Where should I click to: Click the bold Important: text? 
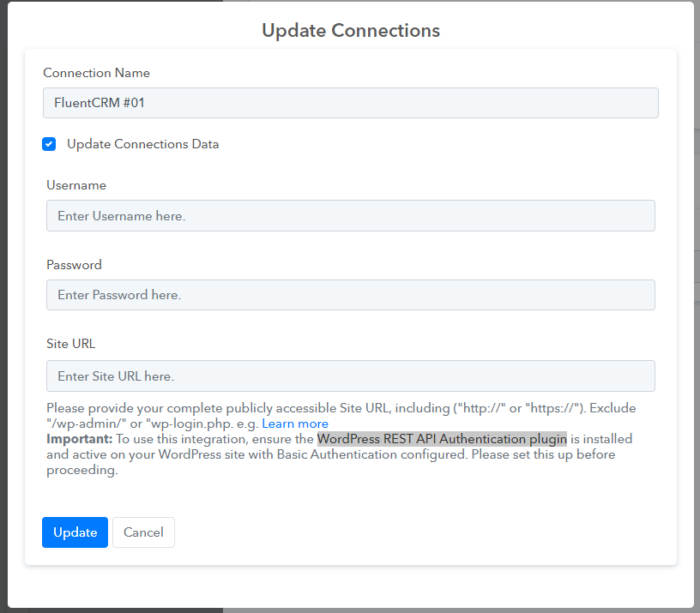pyautogui.click(x=80, y=439)
